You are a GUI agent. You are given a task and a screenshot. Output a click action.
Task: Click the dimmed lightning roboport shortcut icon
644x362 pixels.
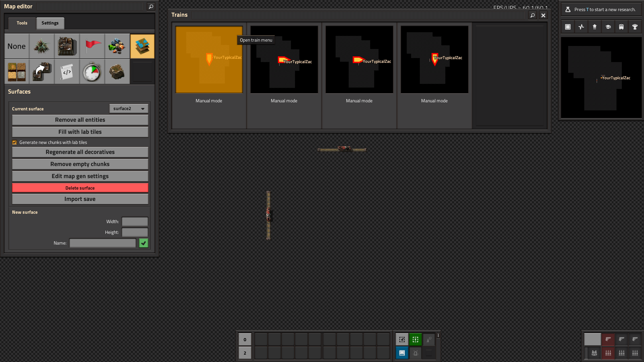(x=415, y=353)
